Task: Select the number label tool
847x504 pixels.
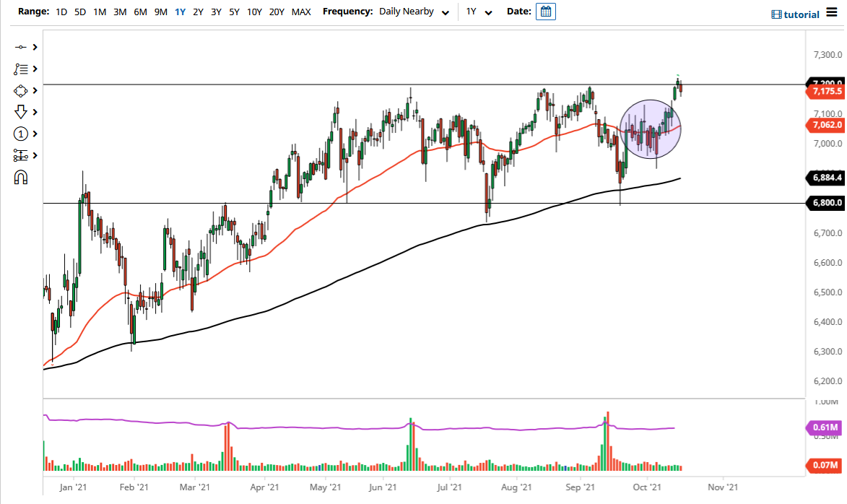Action: pyautogui.click(x=22, y=134)
